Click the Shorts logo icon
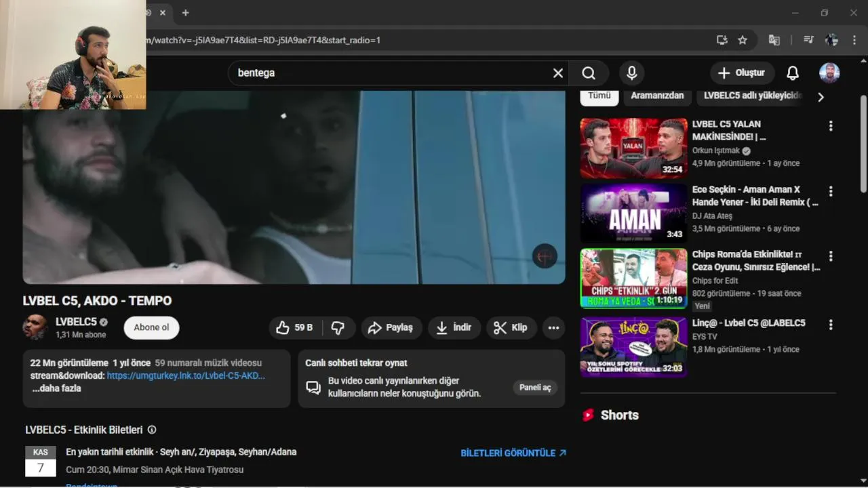The image size is (868, 488). [x=588, y=415]
